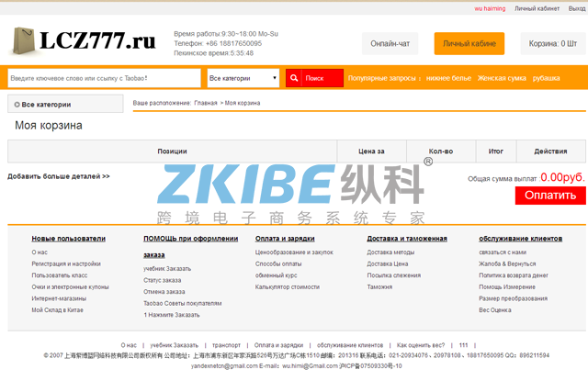The width and height of the screenshot is (588, 381).
Task: Open Вес Оценка link
Action: click(495, 310)
